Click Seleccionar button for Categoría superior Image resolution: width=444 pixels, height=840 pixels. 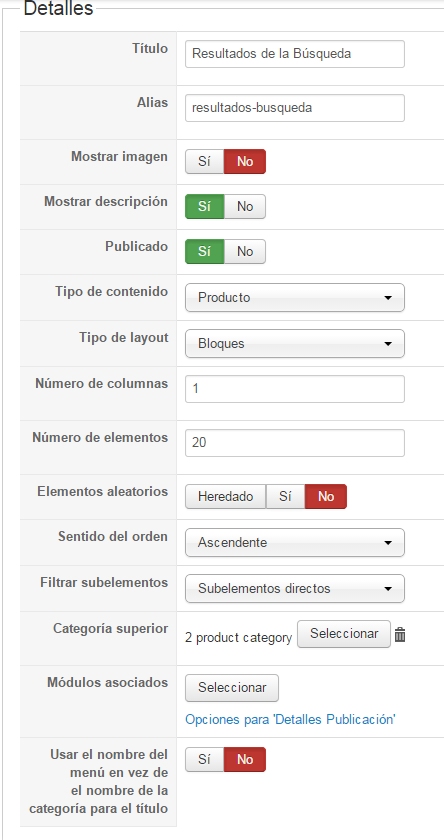(344, 634)
